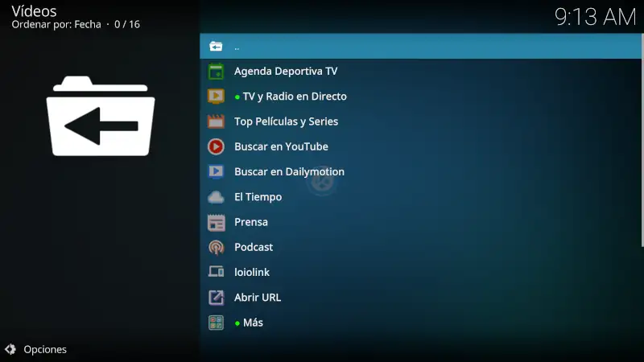Image resolution: width=644 pixels, height=362 pixels.
Task: Choose Buscar en Dailymotion
Action: 420,171
